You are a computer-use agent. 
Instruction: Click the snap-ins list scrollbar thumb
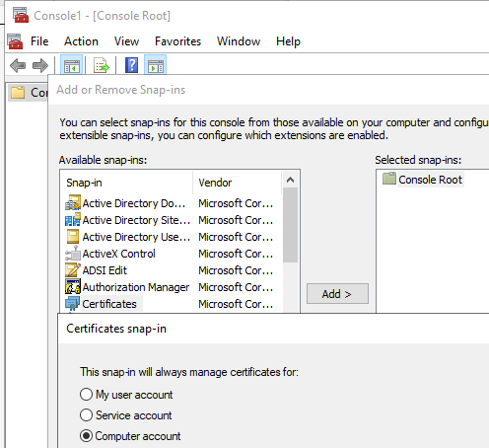(x=290, y=225)
